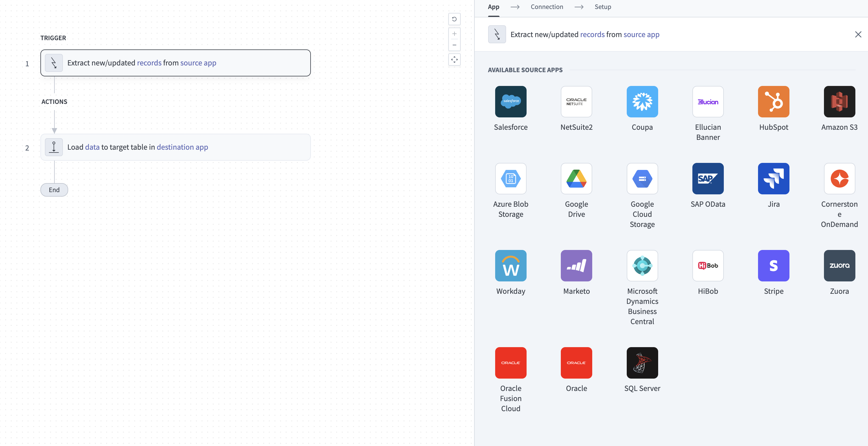Click the trigger icon in the panel header

(x=497, y=35)
